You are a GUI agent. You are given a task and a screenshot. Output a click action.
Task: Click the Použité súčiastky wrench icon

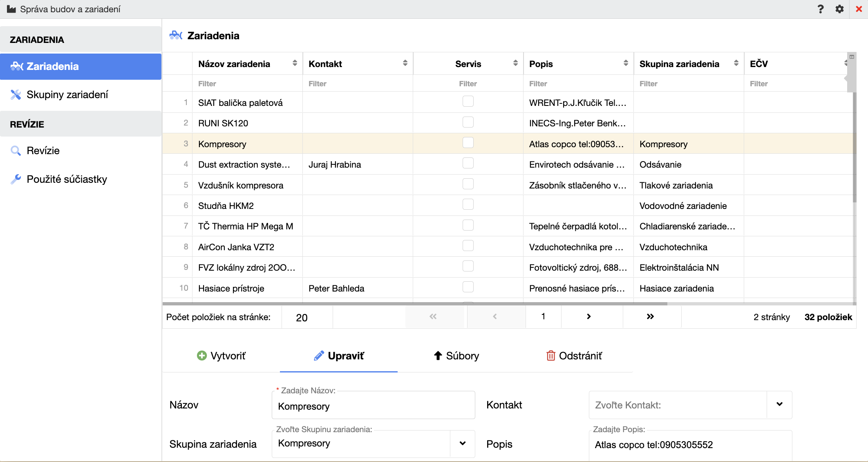pos(16,179)
